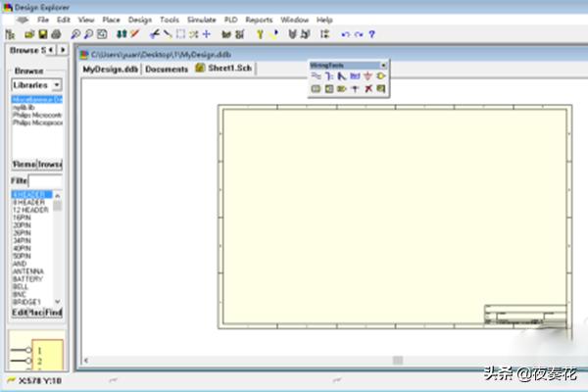Click the Edit button below component list
Viewport: 588px width, 392px height.
pos(20,313)
